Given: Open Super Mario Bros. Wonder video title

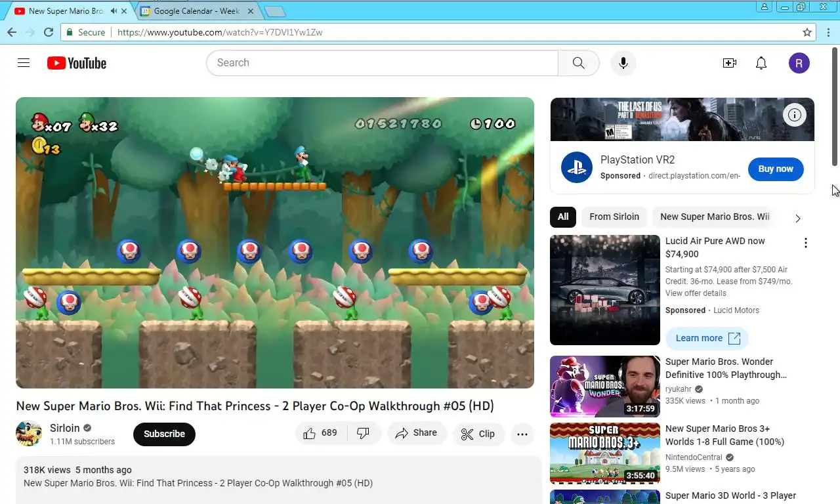Looking at the screenshot, I should click(726, 368).
